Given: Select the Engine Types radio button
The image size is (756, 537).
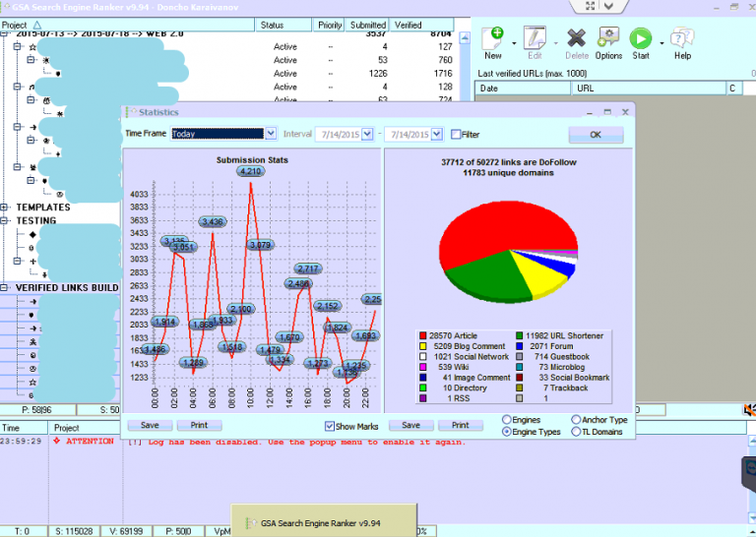Looking at the screenshot, I should (506, 432).
